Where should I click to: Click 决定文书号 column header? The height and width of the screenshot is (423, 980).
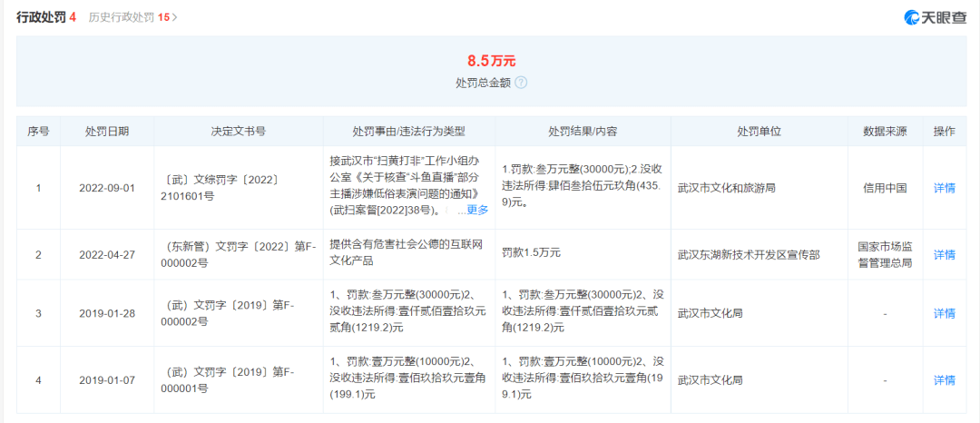[x=238, y=132]
